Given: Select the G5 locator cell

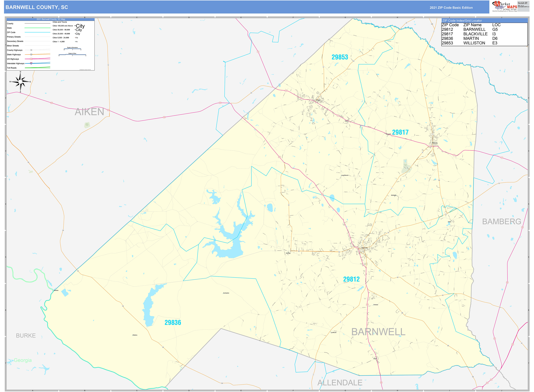Looking at the screenshot, I should tap(495, 29).
